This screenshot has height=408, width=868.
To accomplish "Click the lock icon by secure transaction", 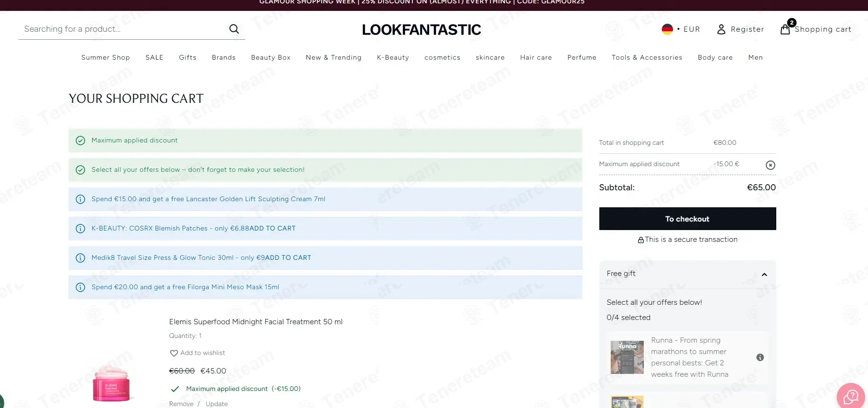I will coord(640,240).
